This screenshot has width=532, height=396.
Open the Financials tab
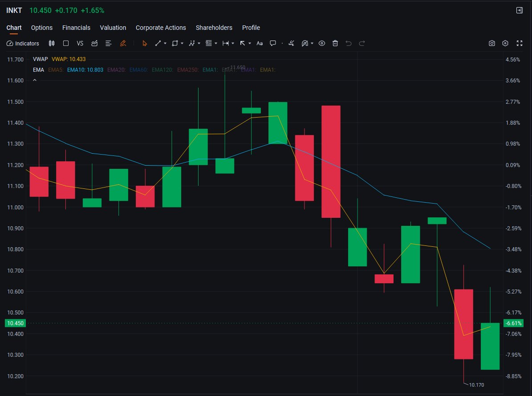point(76,28)
